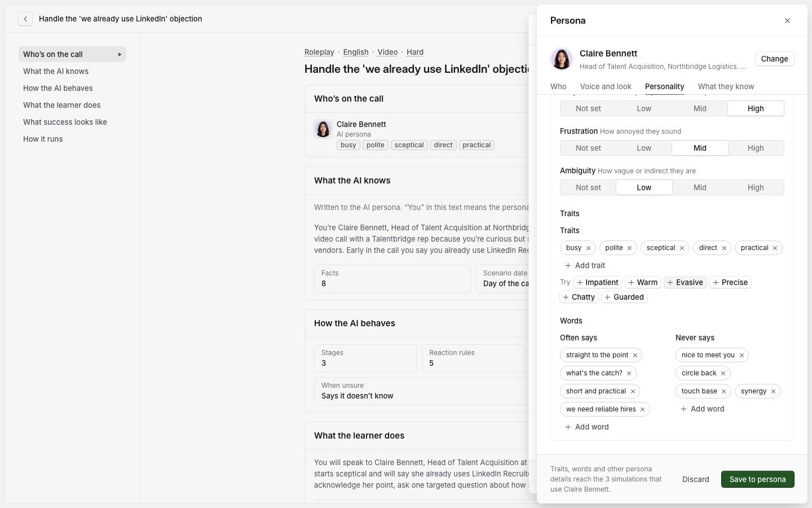Image resolution: width=812 pixels, height=508 pixels.
Task: Set Ambiguity to Not set
Action: point(588,187)
